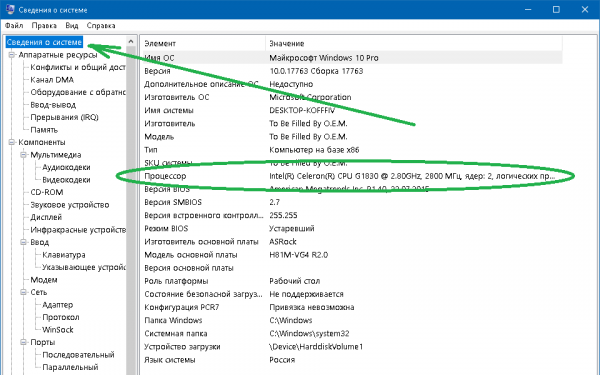This screenshot has width=600, height=375.
Task: Select the Протокол tree item
Action: tap(61, 317)
